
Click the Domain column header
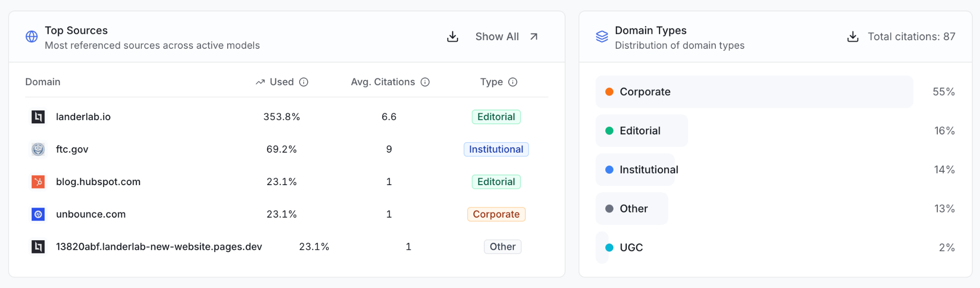(x=43, y=82)
